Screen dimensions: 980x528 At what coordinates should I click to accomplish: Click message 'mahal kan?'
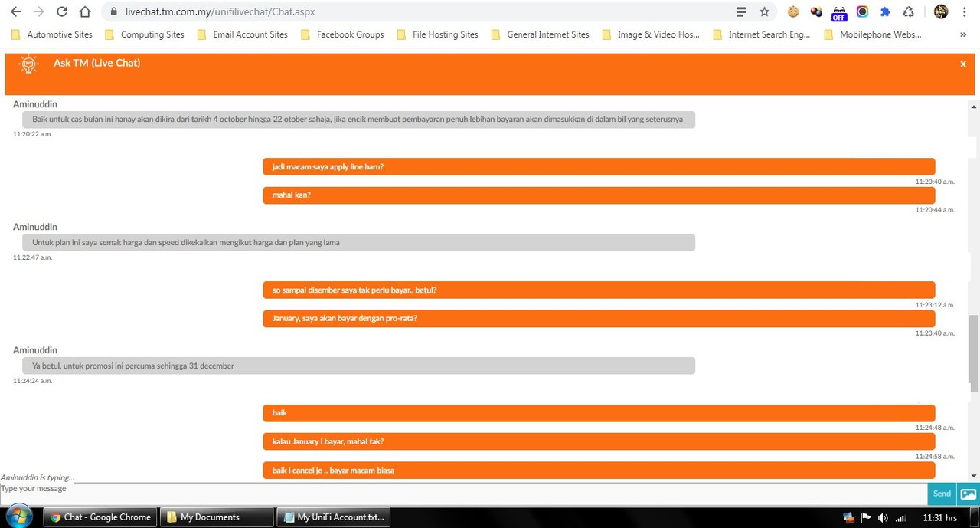pos(599,195)
